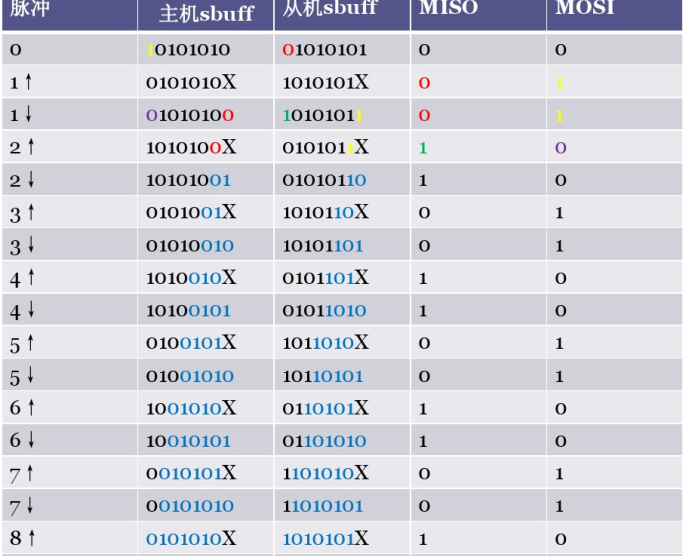Select the pulse label 4↑

pyautogui.click(x=22, y=279)
